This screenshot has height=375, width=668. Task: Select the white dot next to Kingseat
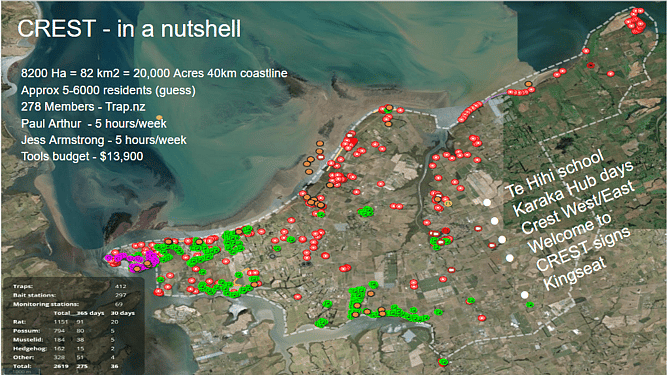pos(525,295)
